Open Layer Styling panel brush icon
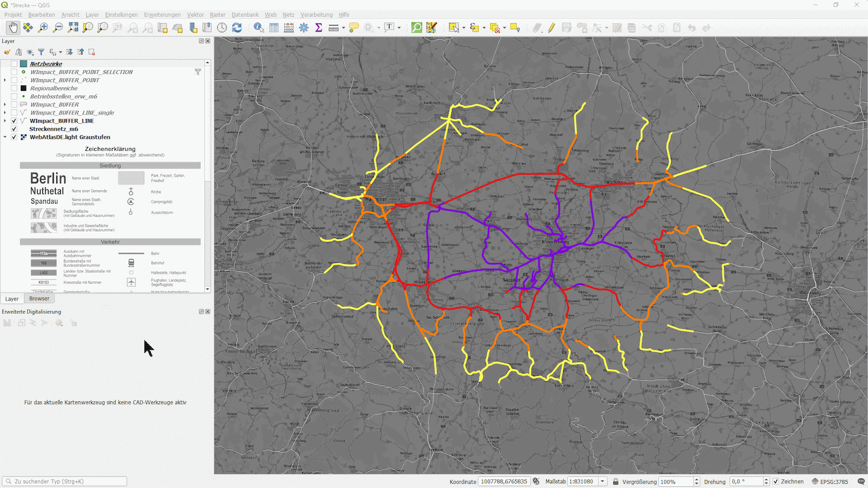The width and height of the screenshot is (868, 488). pos(8,52)
